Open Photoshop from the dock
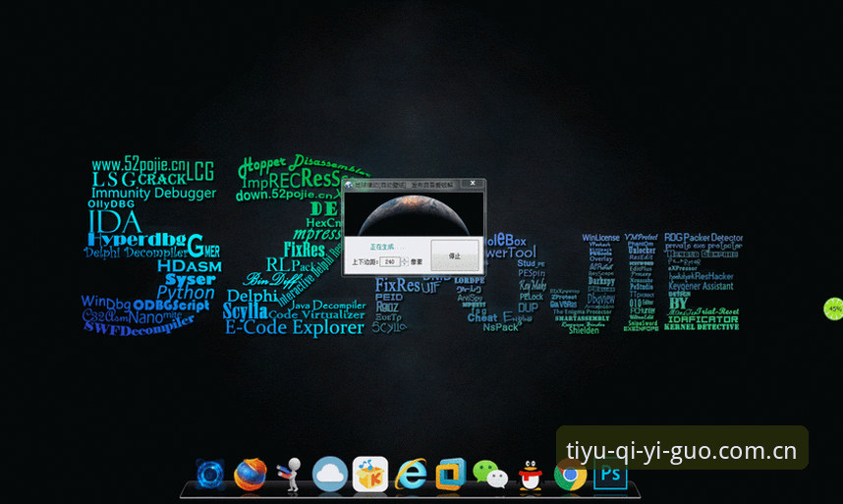Viewport: 843px width, 504px height. 610,475
